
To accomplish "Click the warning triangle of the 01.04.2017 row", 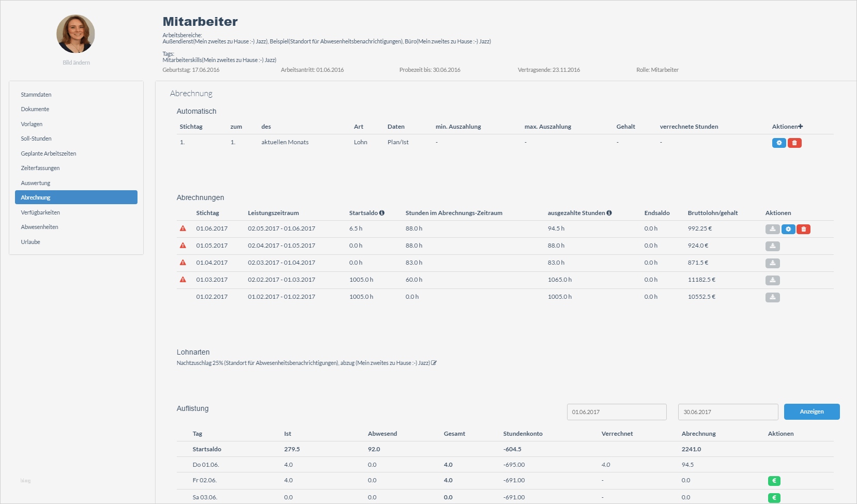I will (x=182, y=263).
